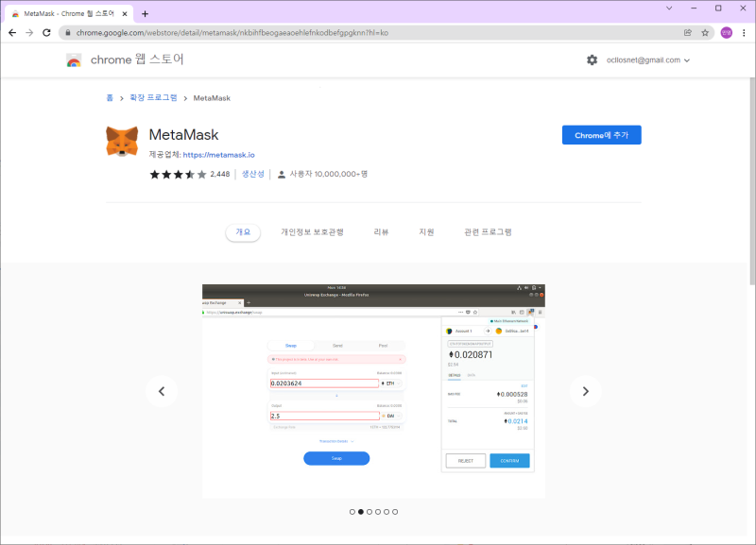Screen dimensions: 756x545
Task: Open the 2,448 ratings count
Action: click(x=220, y=174)
